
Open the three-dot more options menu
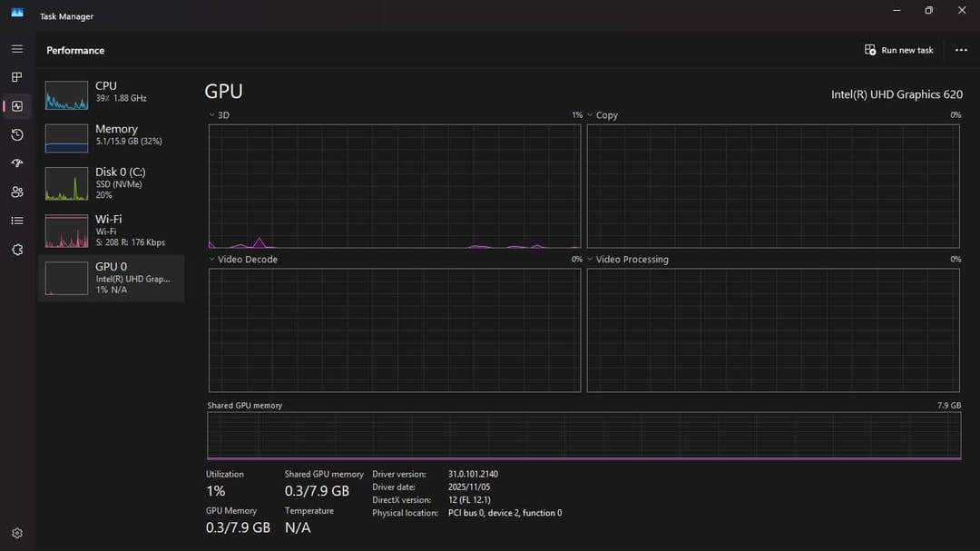tap(961, 50)
